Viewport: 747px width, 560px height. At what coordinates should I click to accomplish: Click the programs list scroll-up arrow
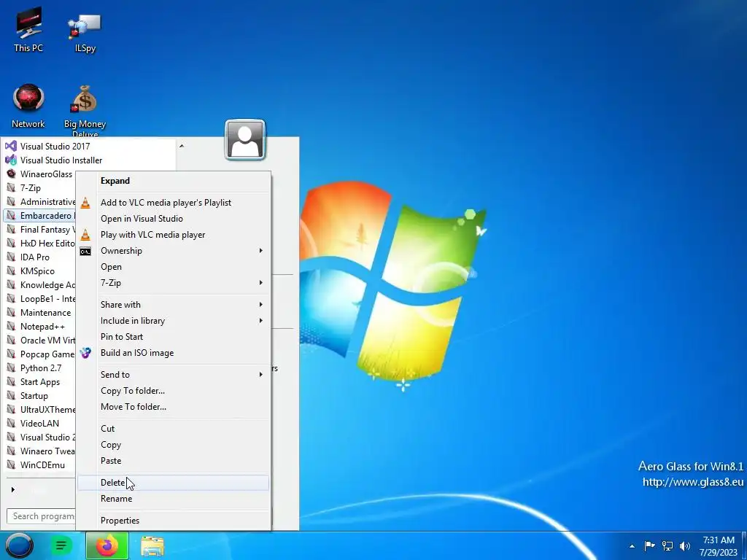[182, 146]
